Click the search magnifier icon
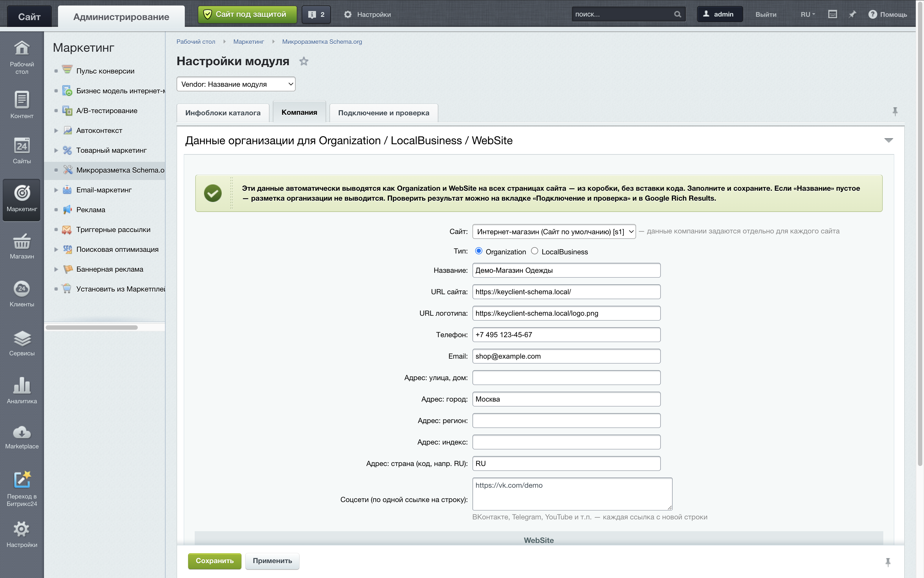This screenshot has height=578, width=924. (x=677, y=14)
